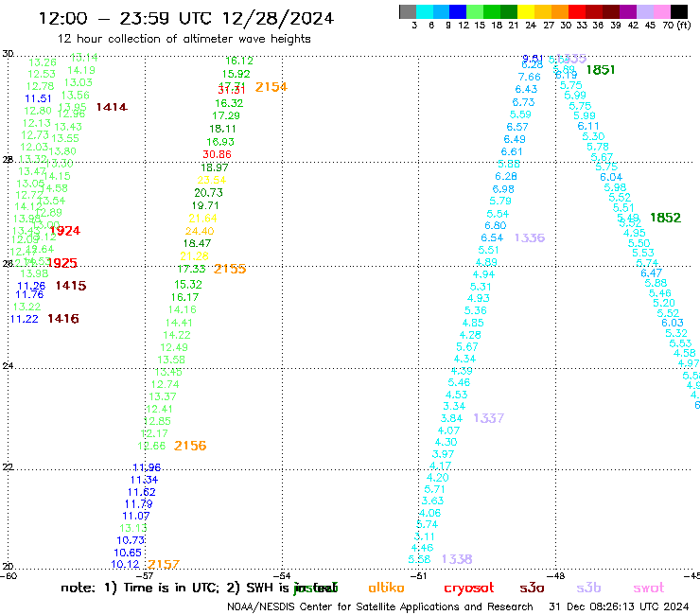
Task: Click the 22 latitude axis label
Action: (8, 467)
